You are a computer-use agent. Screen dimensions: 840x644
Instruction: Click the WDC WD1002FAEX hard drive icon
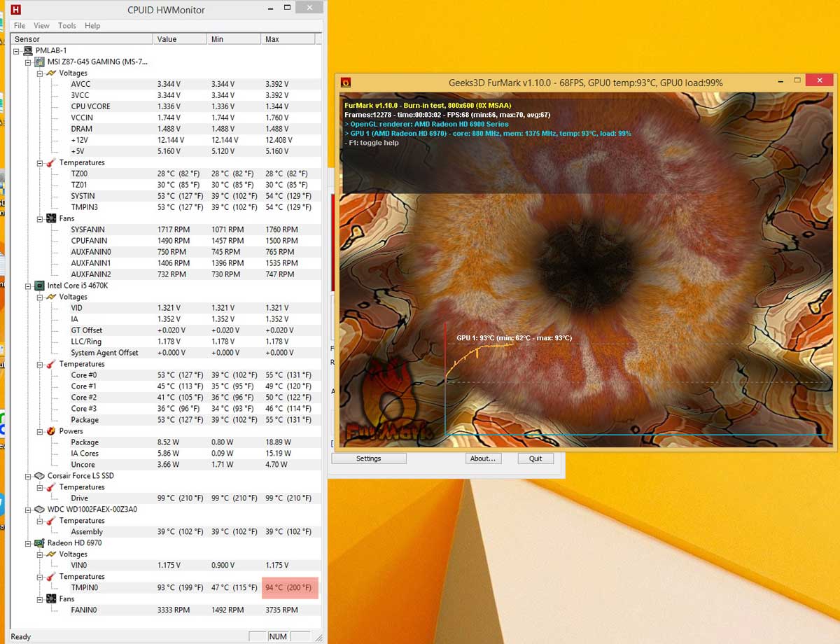(40, 510)
